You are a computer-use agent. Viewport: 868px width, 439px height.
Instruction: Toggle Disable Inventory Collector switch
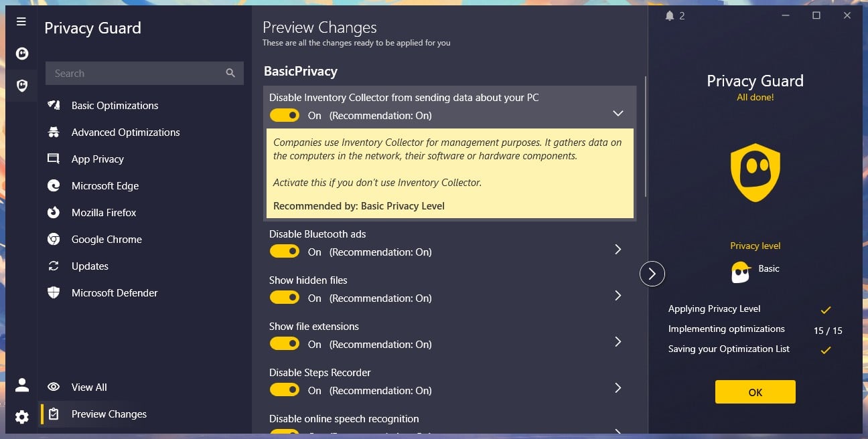click(x=285, y=115)
